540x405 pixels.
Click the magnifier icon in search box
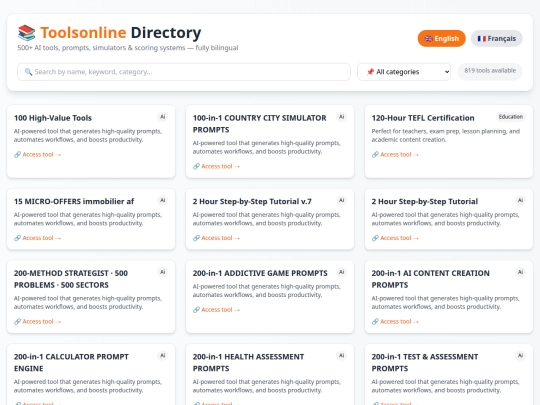coord(28,72)
